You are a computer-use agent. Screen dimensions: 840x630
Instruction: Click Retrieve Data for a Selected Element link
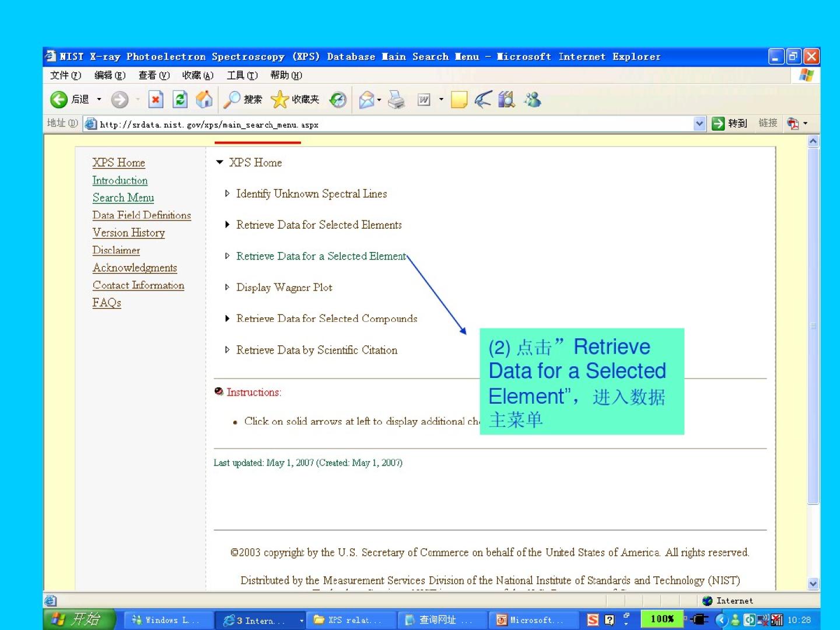coord(321,256)
